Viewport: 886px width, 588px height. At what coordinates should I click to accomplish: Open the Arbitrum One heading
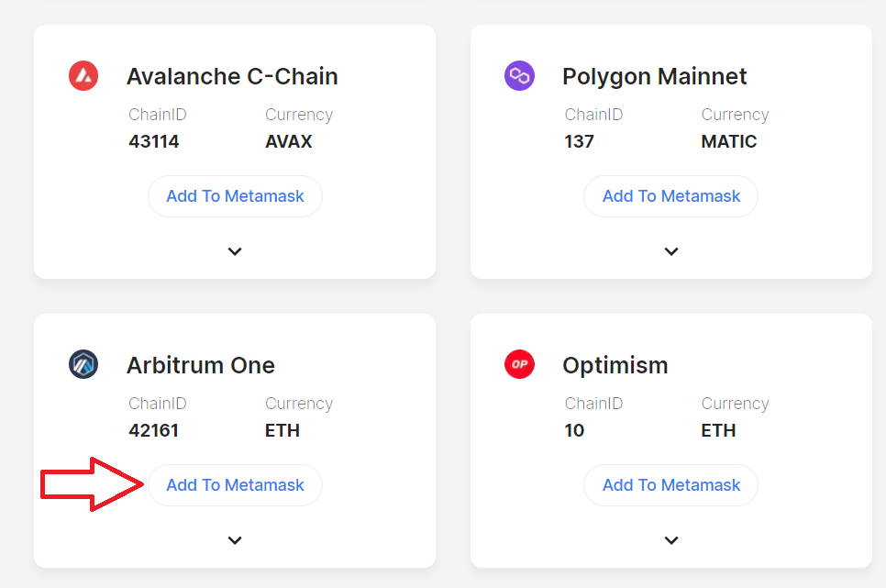click(201, 365)
